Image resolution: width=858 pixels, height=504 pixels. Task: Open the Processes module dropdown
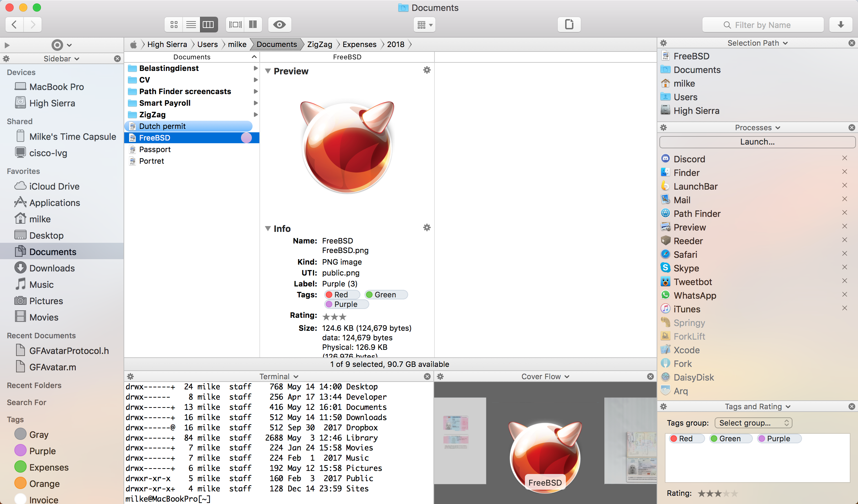757,128
